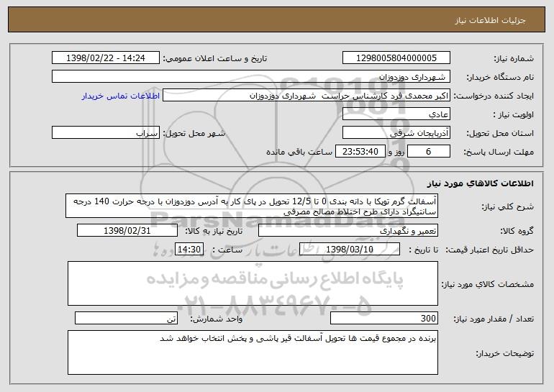Click the label تاریخ و ساعت اعلان عمومی
Viewport: 554px width, 392px height.
pyautogui.click(x=215, y=58)
